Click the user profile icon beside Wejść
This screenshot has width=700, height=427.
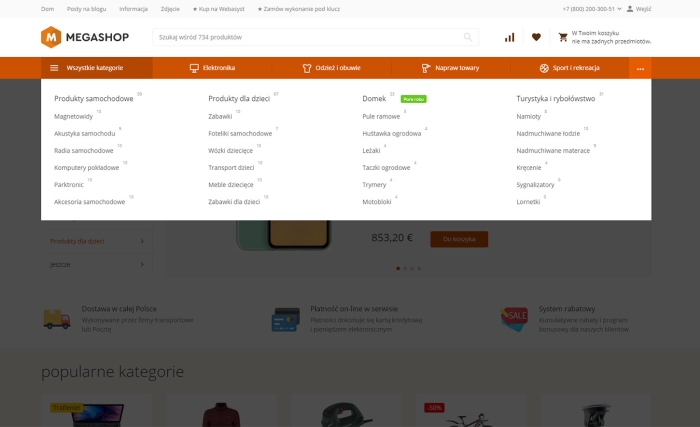(x=629, y=8)
